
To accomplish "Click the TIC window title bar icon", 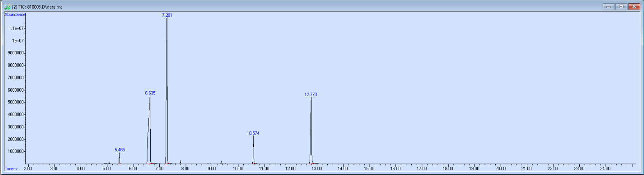I will click(x=7, y=7).
